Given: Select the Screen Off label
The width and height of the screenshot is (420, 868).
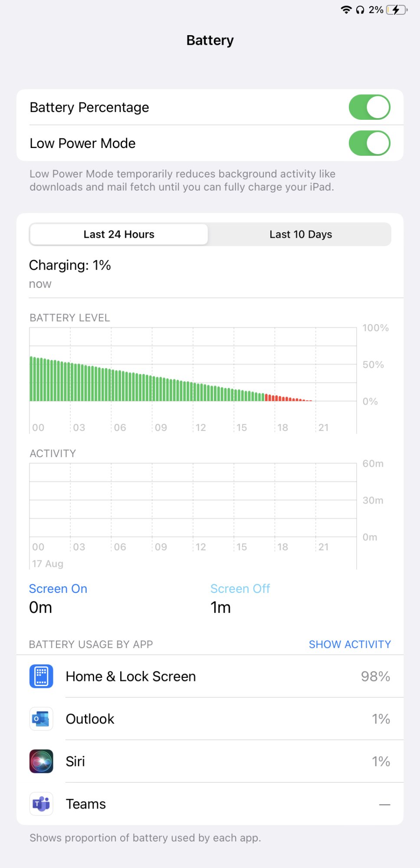Looking at the screenshot, I should [x=240, y=589].
